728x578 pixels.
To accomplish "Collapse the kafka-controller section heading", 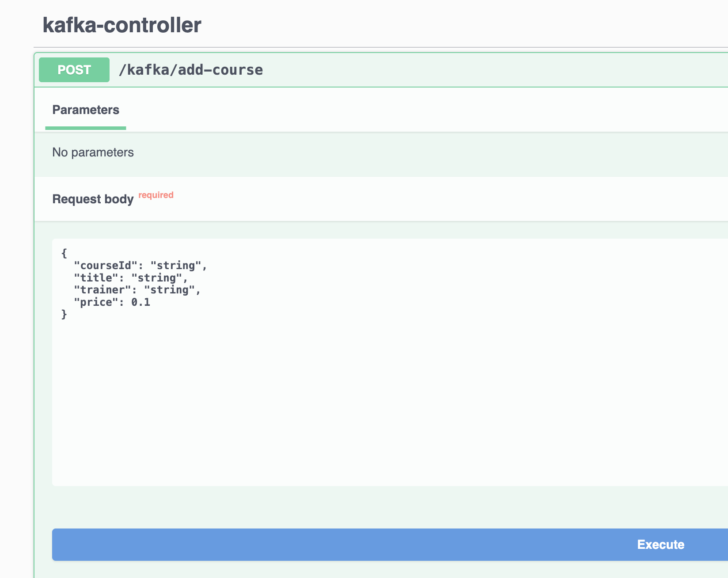I will 122,25.
